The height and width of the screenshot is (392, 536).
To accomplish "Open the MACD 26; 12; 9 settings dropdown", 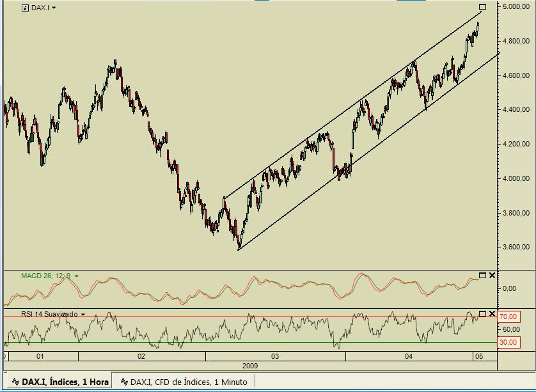I will point(76,276).
